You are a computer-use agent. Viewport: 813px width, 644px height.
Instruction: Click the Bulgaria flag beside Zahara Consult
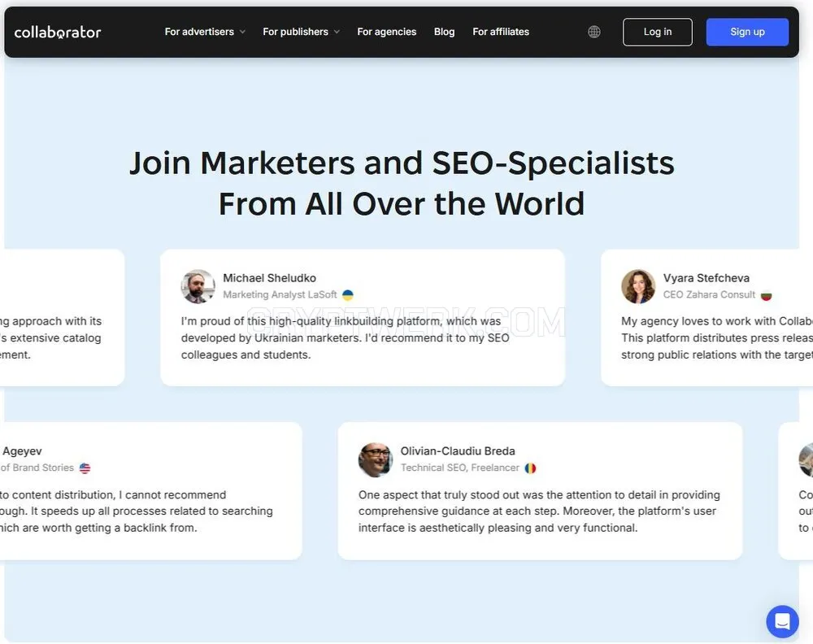point(767,295)
